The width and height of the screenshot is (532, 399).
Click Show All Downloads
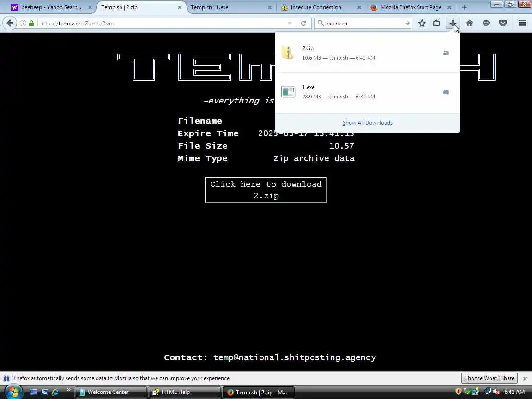click(368, 123)
